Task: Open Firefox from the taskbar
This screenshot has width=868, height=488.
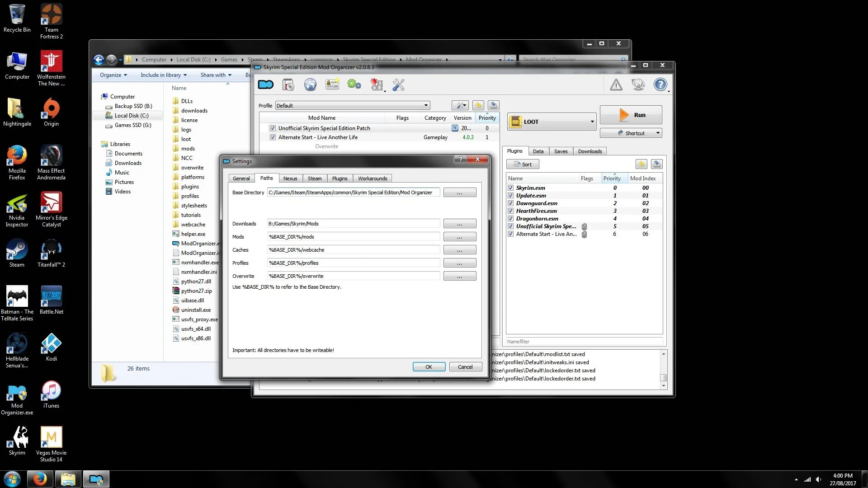Action: coord(40,479)
